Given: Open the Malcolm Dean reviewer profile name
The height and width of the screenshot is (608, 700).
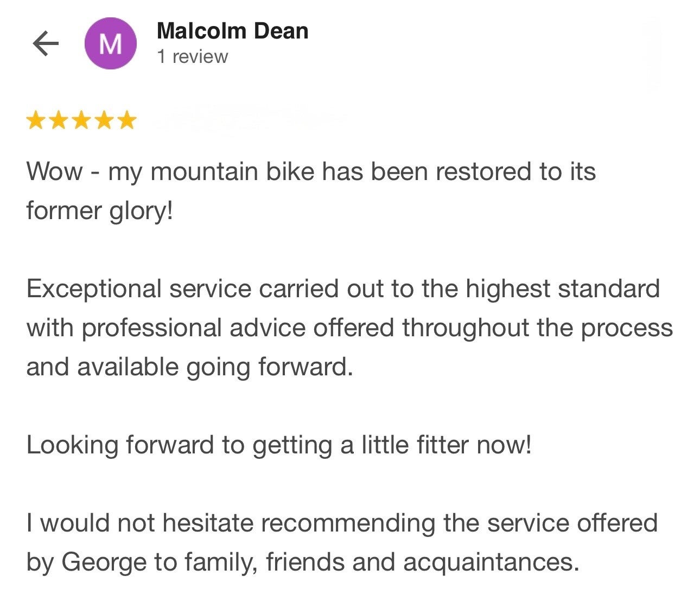Looking at the screenshot, I should [232, 31].
